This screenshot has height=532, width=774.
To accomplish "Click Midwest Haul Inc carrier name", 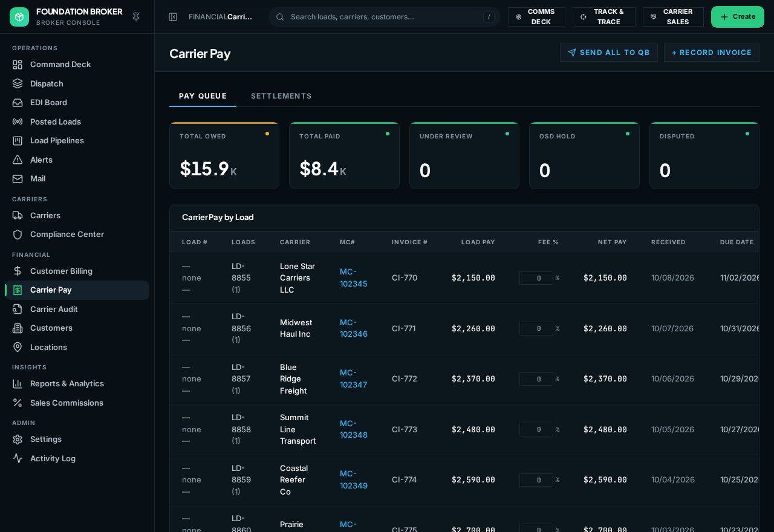I will (296, 328).
